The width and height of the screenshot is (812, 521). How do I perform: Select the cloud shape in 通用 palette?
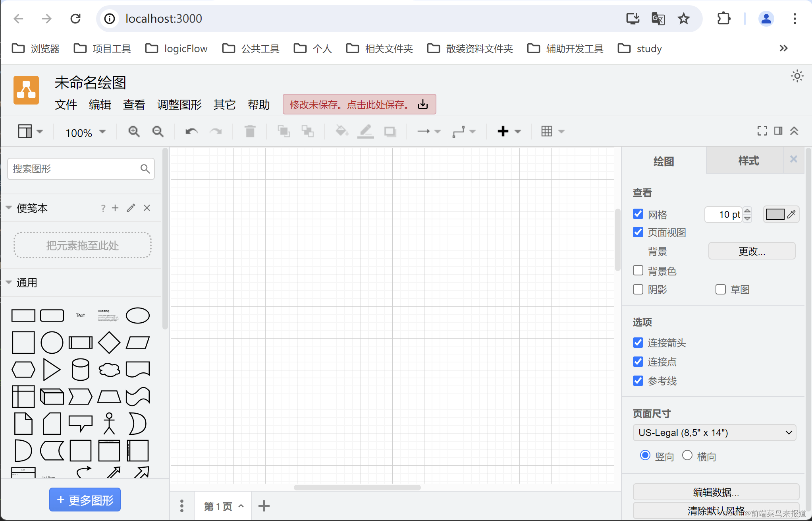point(109,370)
